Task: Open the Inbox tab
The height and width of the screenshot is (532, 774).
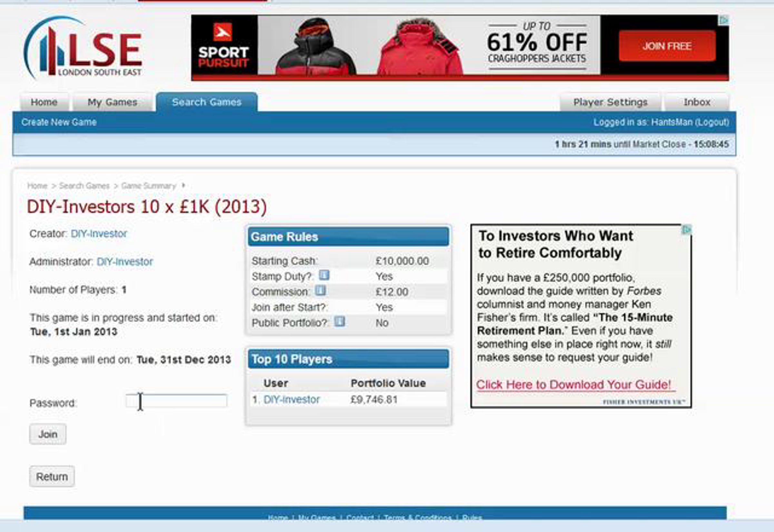Action: click(x=697, y=102)
